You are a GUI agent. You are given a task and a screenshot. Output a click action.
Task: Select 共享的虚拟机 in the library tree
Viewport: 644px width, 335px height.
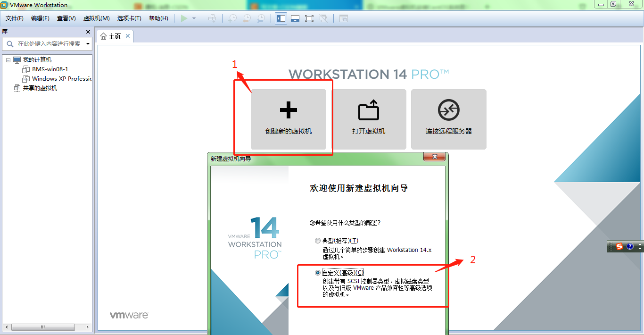pyautogui.click(x=40, y=88)
